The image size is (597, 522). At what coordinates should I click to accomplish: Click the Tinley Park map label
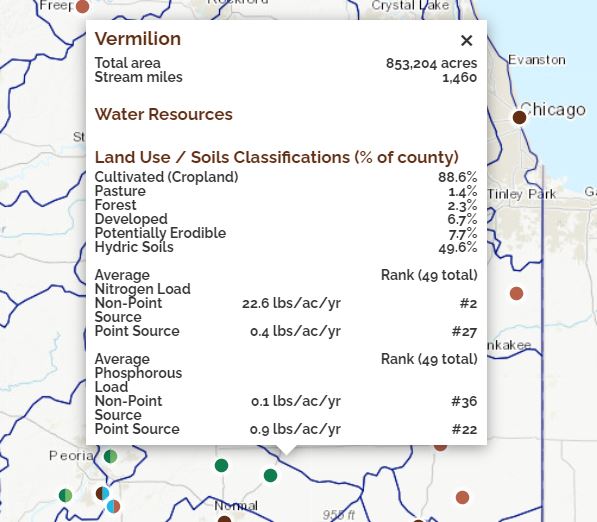click(522, 194)
